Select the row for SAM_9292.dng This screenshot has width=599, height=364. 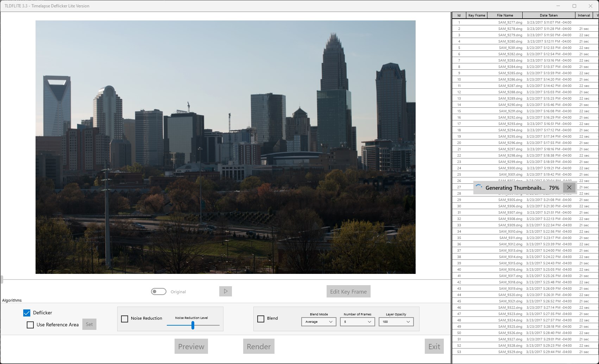tap(525, 117)
